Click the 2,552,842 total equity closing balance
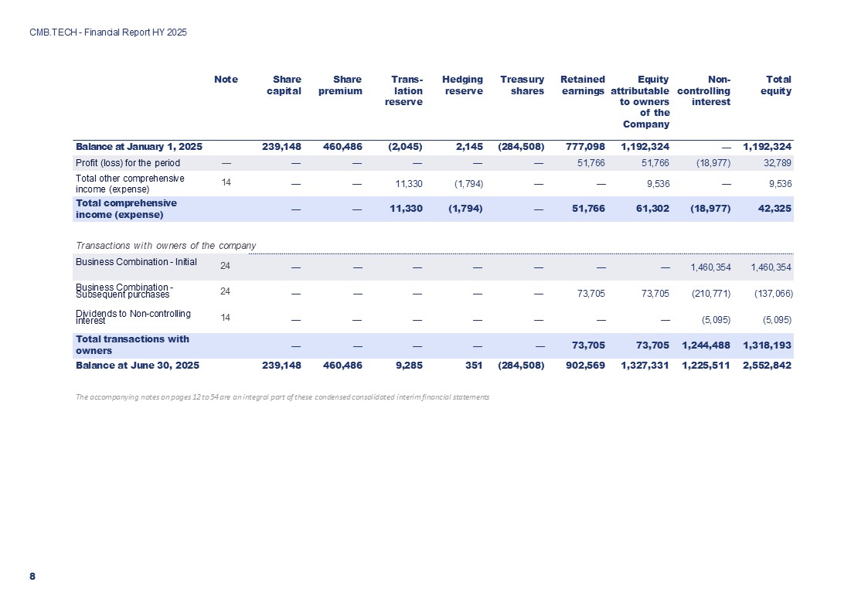Screen dimensions: 868x616 click(766, 366)
